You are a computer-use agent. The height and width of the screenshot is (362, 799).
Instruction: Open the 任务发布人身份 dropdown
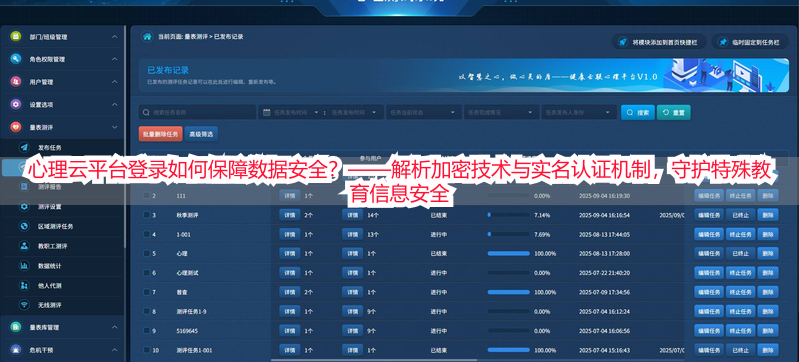point(579,113)
